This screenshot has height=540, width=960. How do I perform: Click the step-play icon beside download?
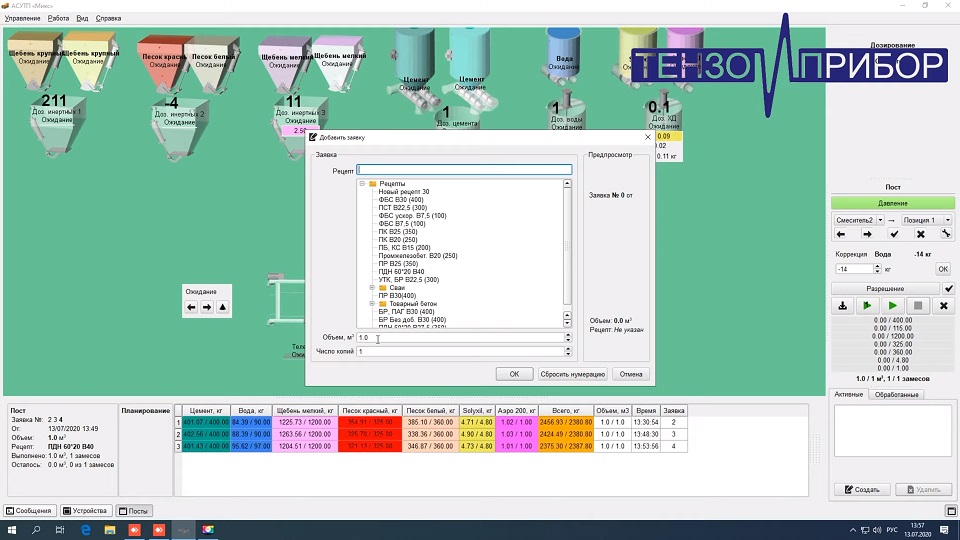(x=868, y=306)
